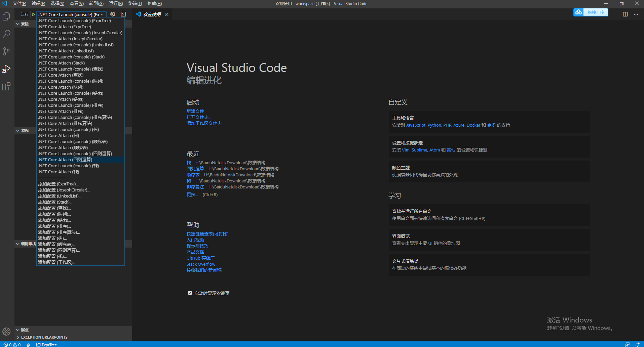This screenshot has width=644, height=347.
Task: Click the VS Code logo in title bar
Action: click(x=5, y=4)
